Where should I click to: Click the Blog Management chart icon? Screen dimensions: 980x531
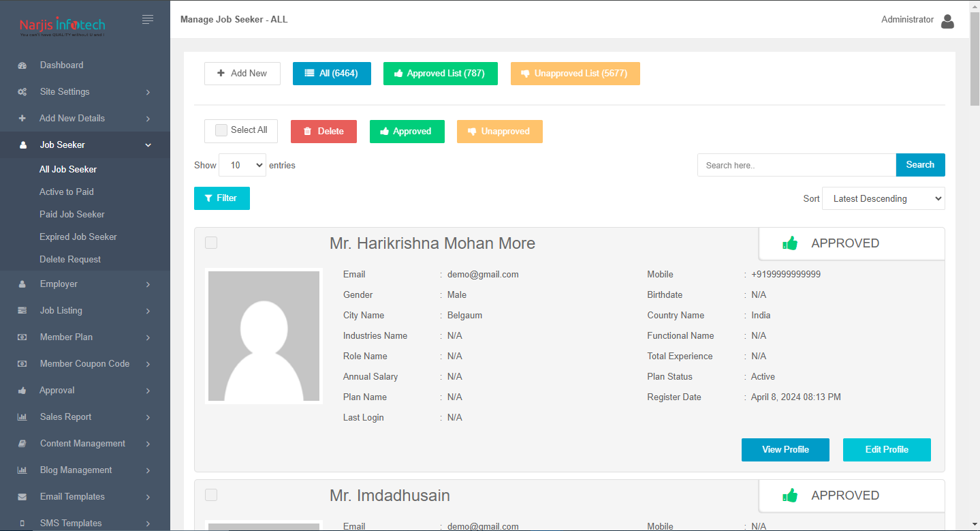(22, 470)
